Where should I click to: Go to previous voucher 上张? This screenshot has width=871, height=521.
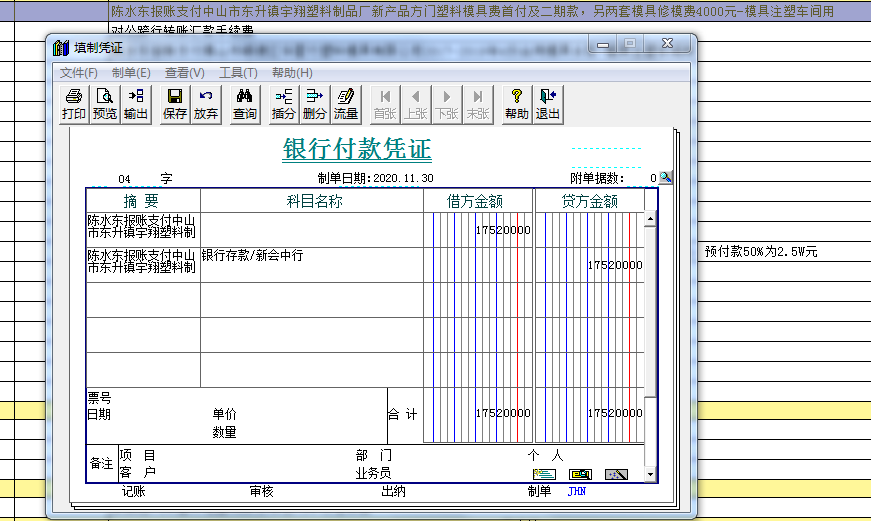[x=416, y=104]
